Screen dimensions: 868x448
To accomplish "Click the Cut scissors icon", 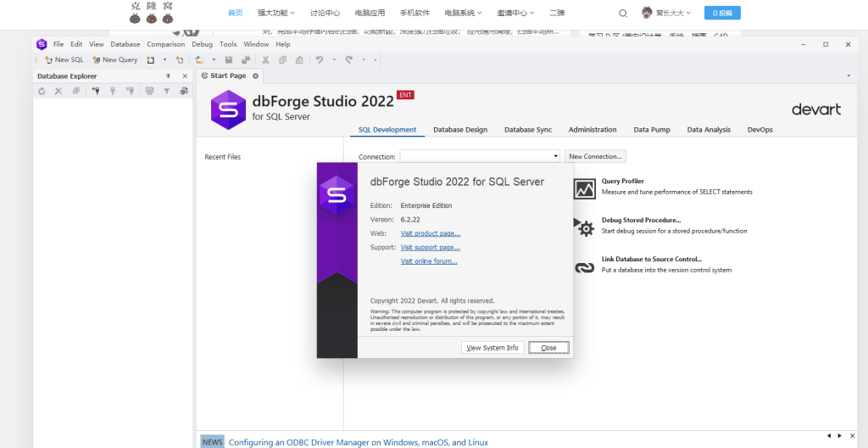I will click(x=265, y=60).
